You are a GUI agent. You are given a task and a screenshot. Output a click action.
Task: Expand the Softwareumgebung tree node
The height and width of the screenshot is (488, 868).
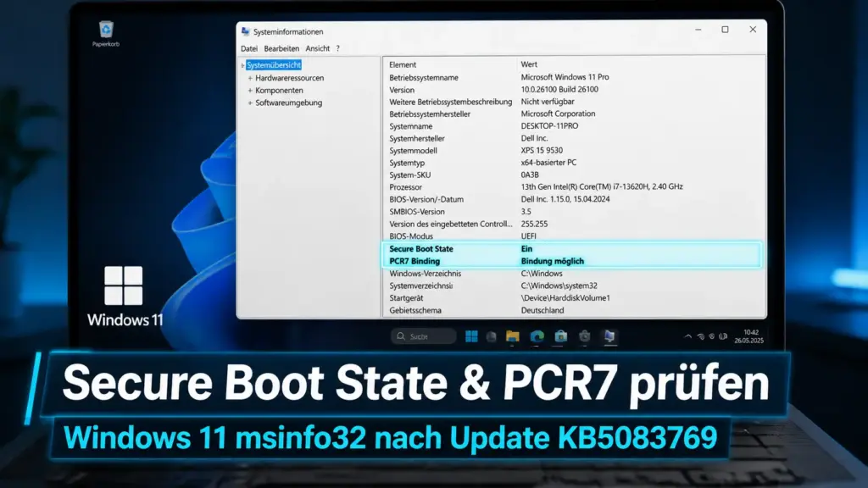pos(250,103)
